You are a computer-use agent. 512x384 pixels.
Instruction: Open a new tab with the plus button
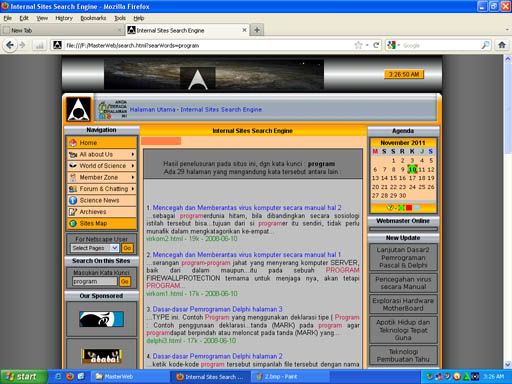point(257,30)
